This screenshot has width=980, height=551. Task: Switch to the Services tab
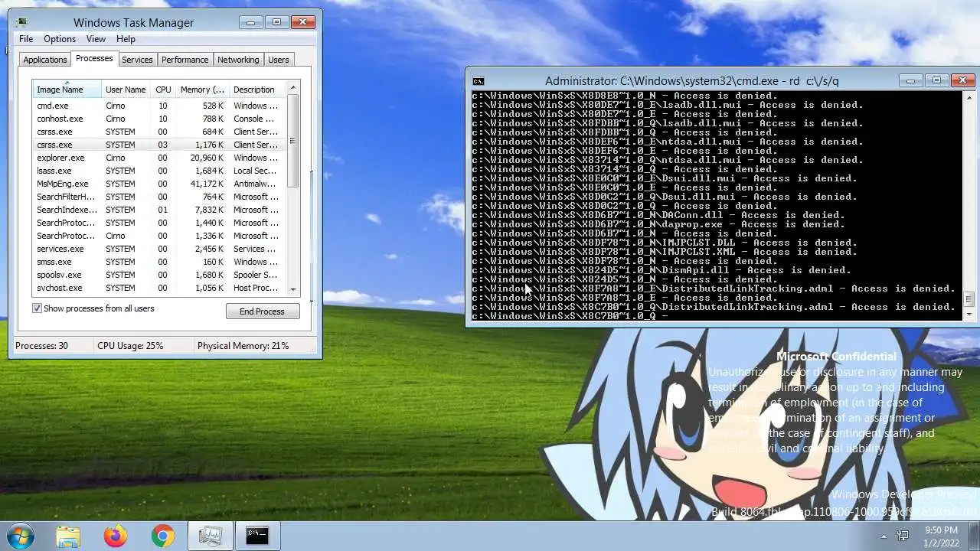click(137, 60)
